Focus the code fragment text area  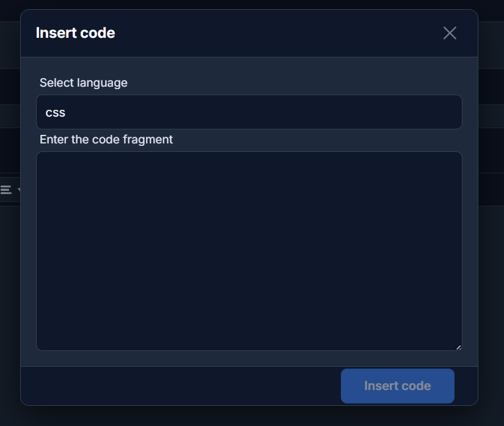(x=249, y=250)
